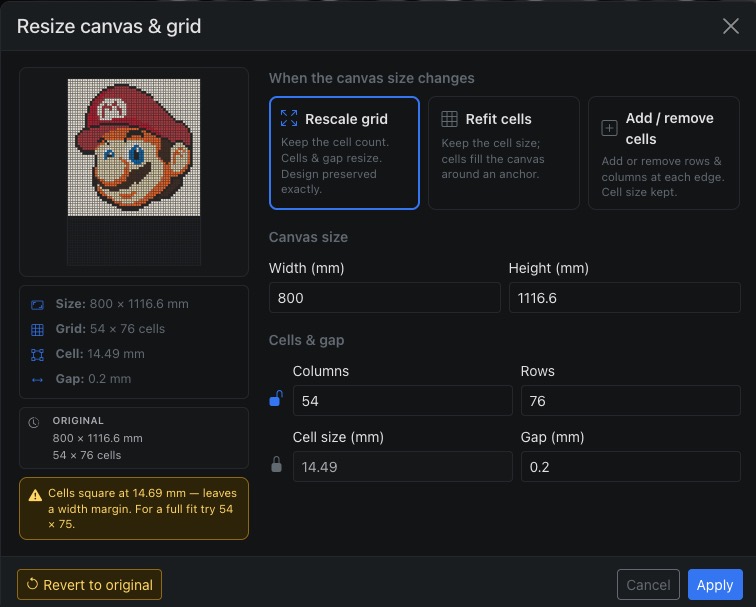Screen dimensions: 756x607
Task: Click the Add / remove cells plus icon
Action: pyautogui.click(x=609, y=128)
